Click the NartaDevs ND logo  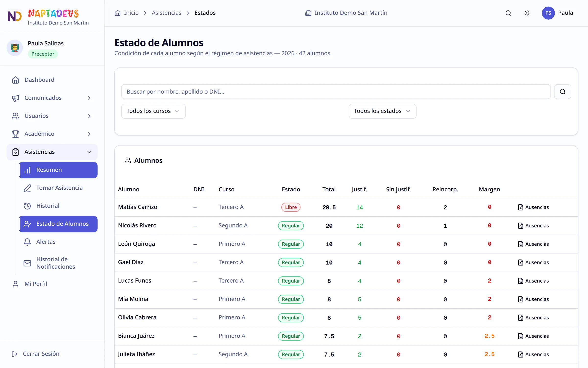15,16
